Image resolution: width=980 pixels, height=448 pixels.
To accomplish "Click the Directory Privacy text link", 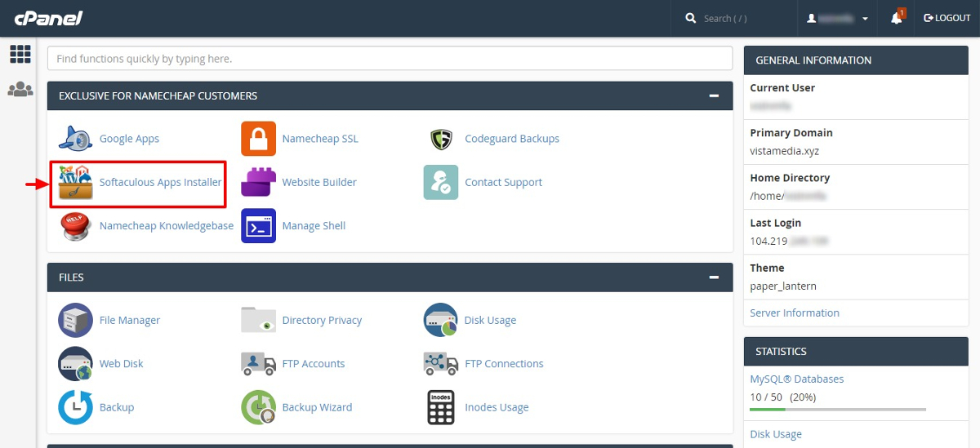I will [x=322, y=320].
